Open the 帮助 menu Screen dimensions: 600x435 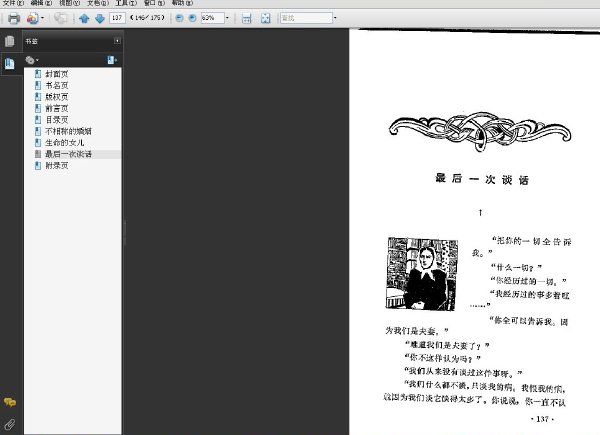click(182, 3)
